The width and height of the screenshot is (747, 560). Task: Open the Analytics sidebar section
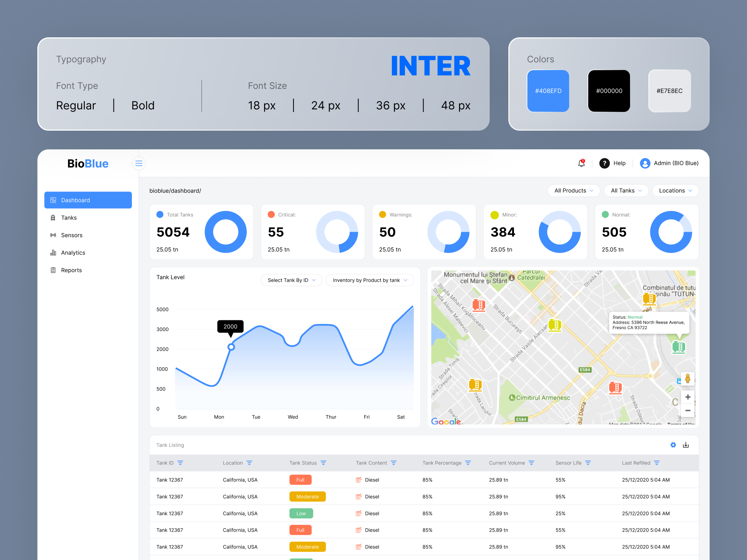73,253
